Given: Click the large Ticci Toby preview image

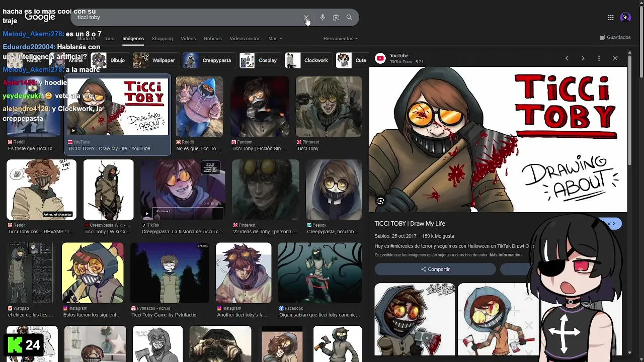Looking at the screenshot, I should tap(498, 140).
